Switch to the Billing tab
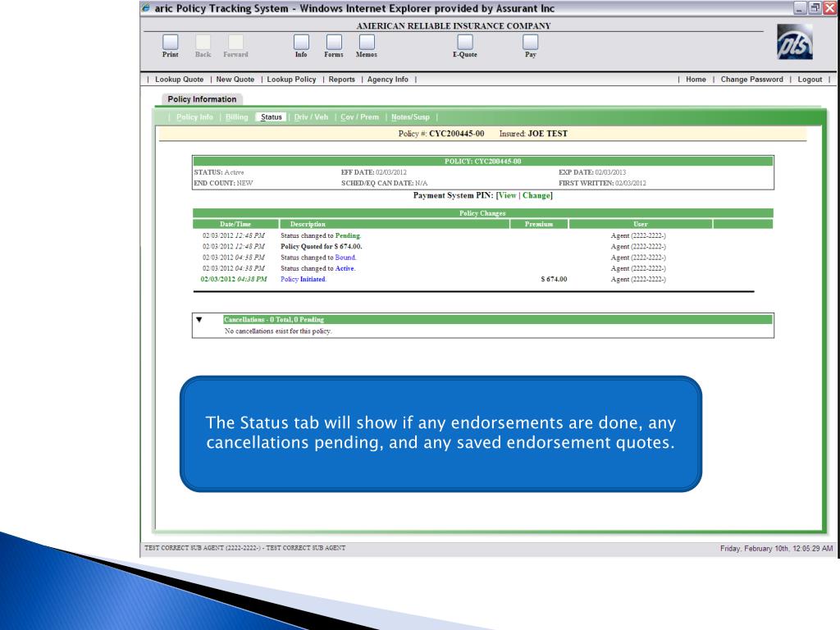Screen dimensions: 840x630 coord(237,116)
